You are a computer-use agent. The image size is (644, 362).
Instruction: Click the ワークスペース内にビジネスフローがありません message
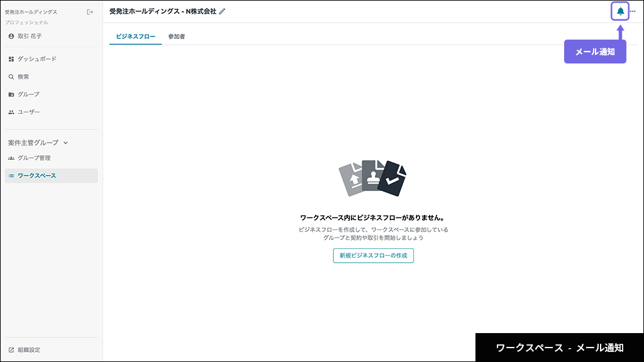pyautogui.click(x=373, y=218)
